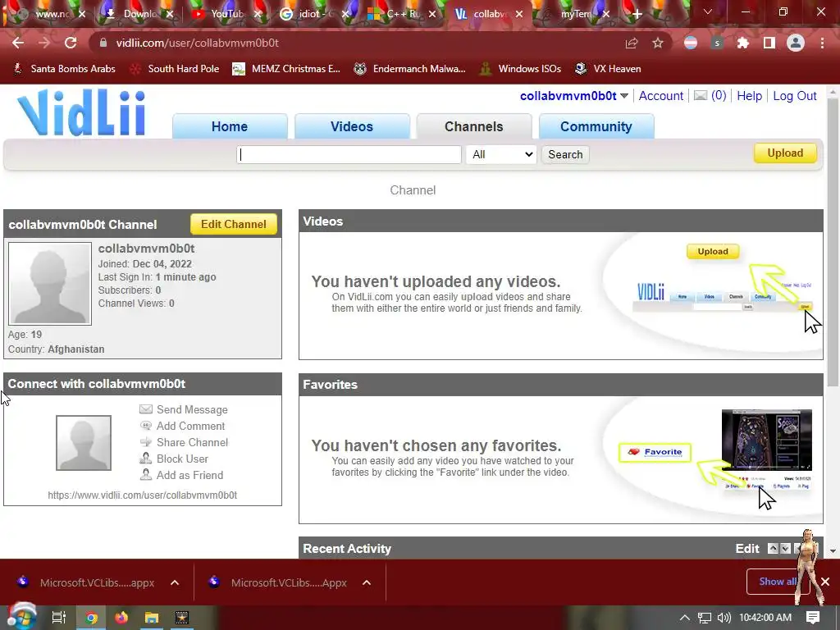
Task: Open VX Heaven bookmark
Action: 608,69
